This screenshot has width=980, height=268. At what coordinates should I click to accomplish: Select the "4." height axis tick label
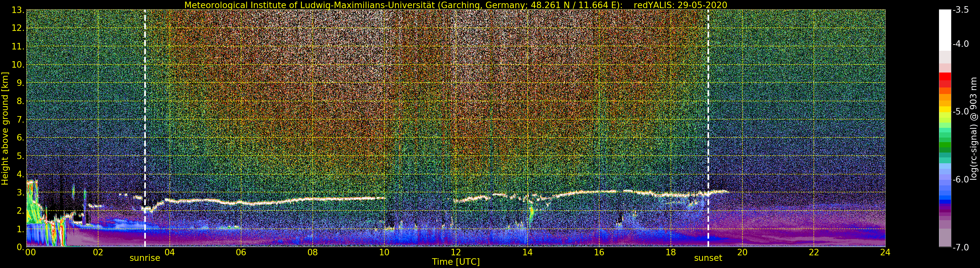pos(21,174)
